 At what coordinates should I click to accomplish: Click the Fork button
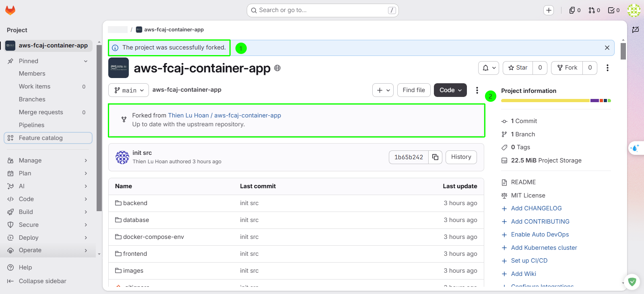coord(567,68)
